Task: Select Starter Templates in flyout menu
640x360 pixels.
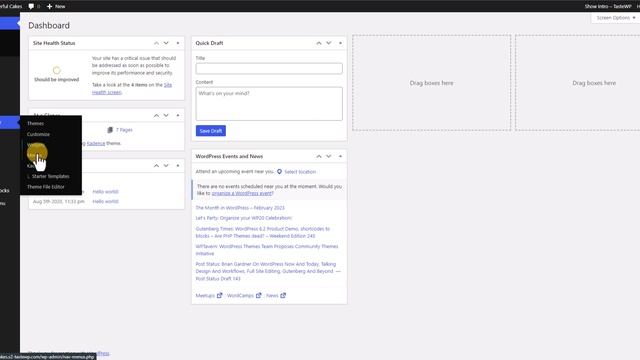Action: point(51,176)
